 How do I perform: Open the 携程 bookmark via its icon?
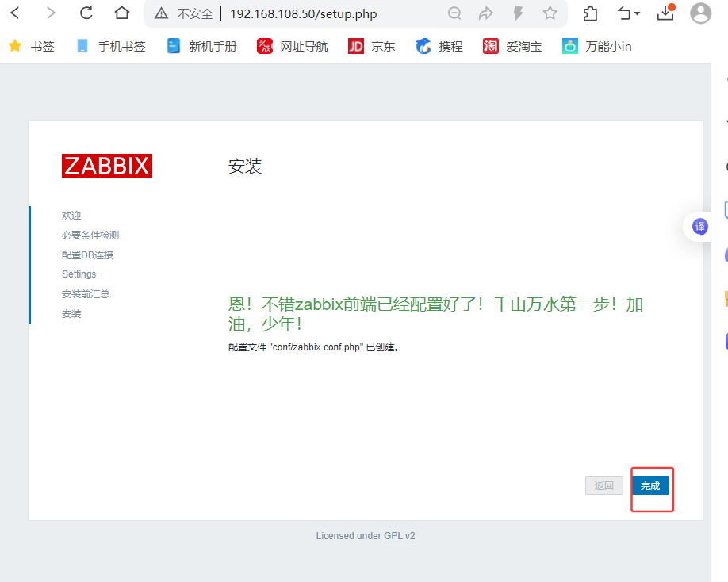(423, 46)
